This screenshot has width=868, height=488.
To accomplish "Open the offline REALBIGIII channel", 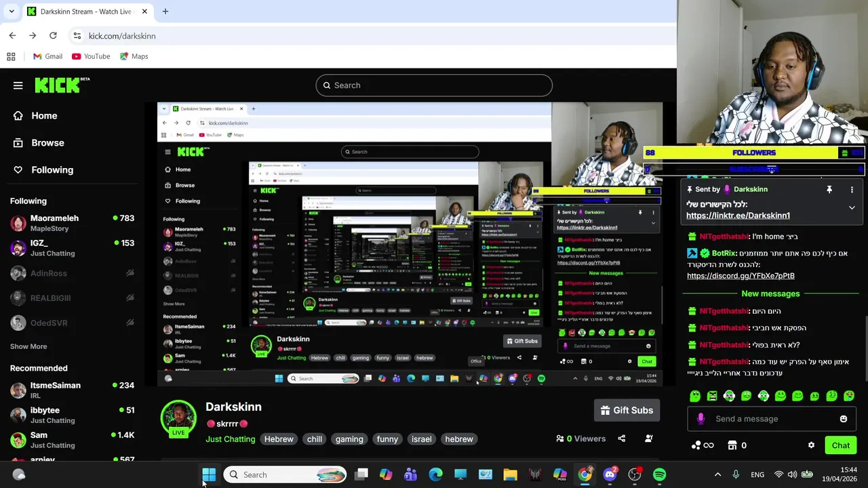I will [x=72, y=298].
